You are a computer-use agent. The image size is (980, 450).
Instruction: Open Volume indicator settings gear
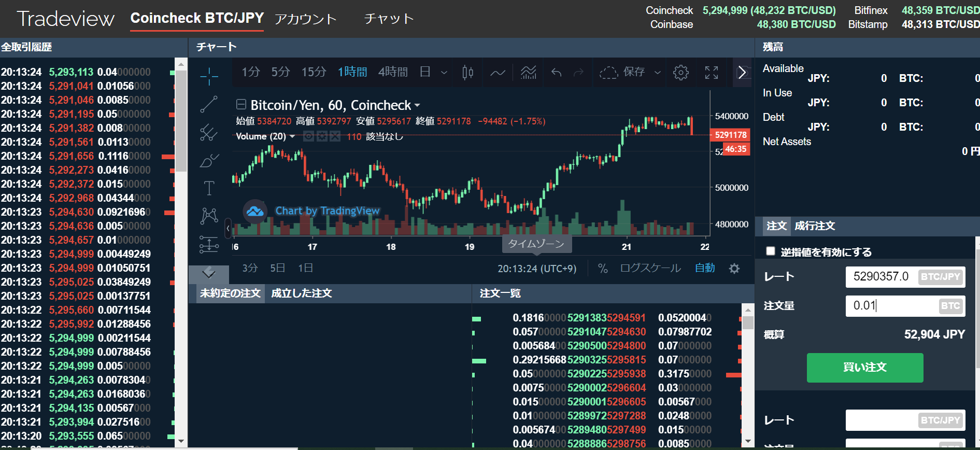click(x=322, y=136)
